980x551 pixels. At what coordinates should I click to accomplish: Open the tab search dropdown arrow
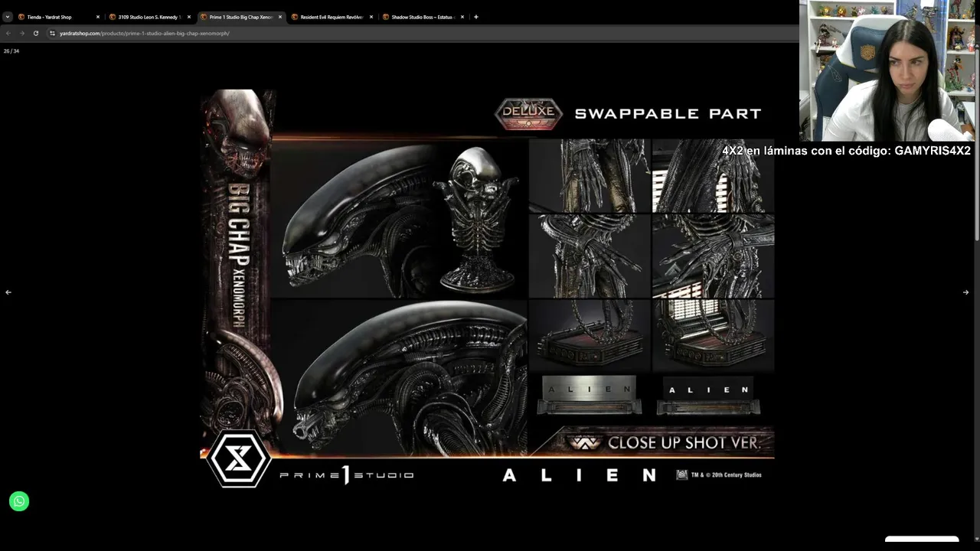tap(8, 17)
